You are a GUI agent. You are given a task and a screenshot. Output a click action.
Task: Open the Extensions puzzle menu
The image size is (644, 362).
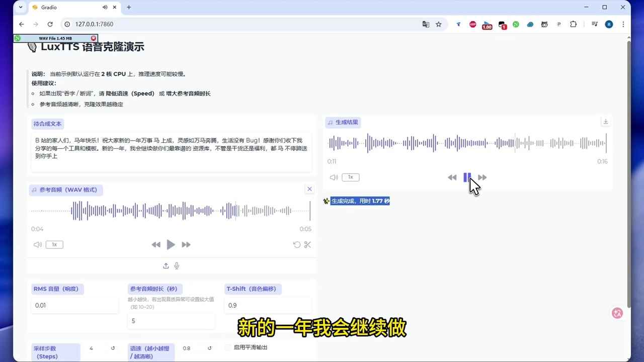pyautogui.click(x=573, y=24)
